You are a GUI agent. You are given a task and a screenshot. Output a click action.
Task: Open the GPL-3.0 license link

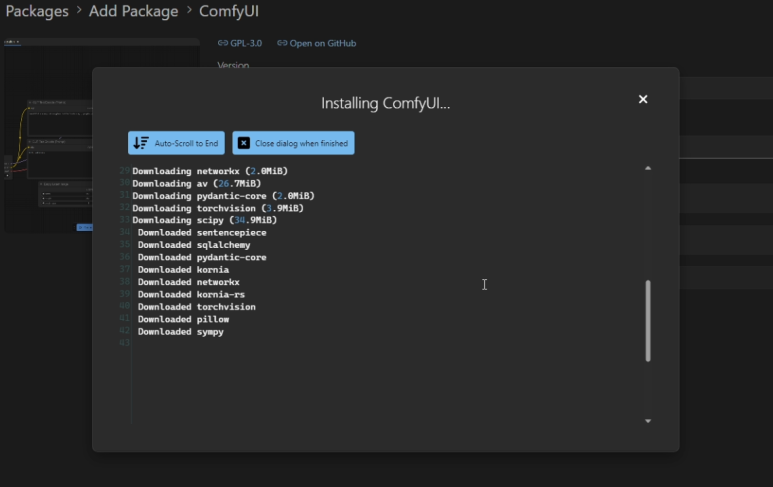click(240, 43)
